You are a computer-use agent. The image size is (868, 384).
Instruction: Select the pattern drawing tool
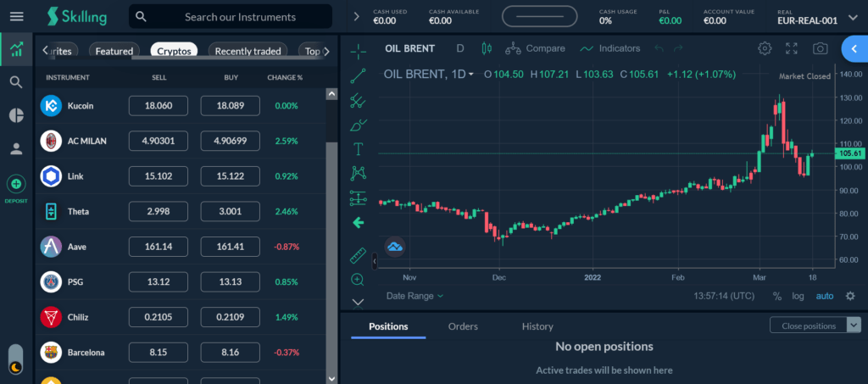click(359, 174)
